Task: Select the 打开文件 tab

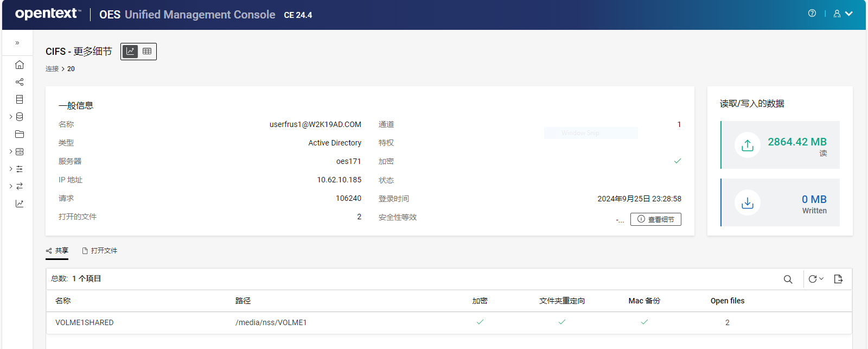Action: [x=100, y=251]
